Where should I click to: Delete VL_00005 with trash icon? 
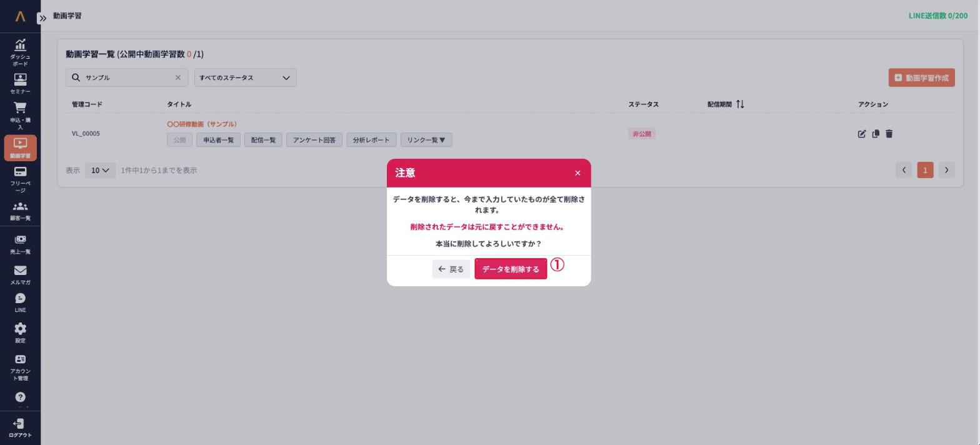point(889,134)
